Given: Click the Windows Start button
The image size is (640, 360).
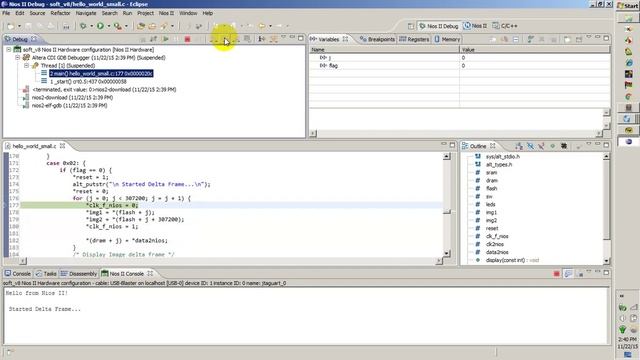Looking at the screenshot, I should pos(628,6).
